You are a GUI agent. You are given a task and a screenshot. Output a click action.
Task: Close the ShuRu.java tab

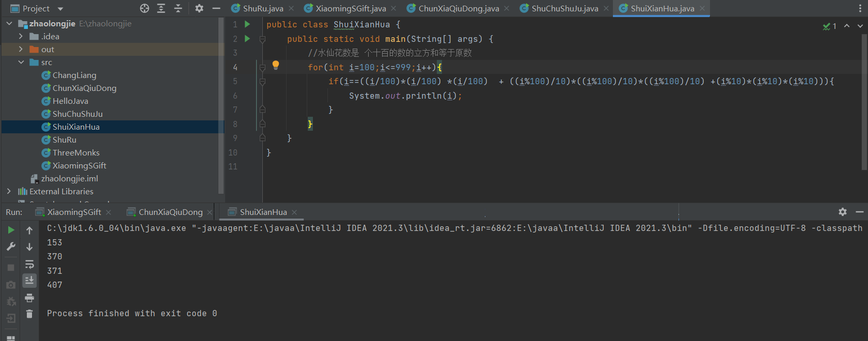pyautogui.click(x=291, y=8)
